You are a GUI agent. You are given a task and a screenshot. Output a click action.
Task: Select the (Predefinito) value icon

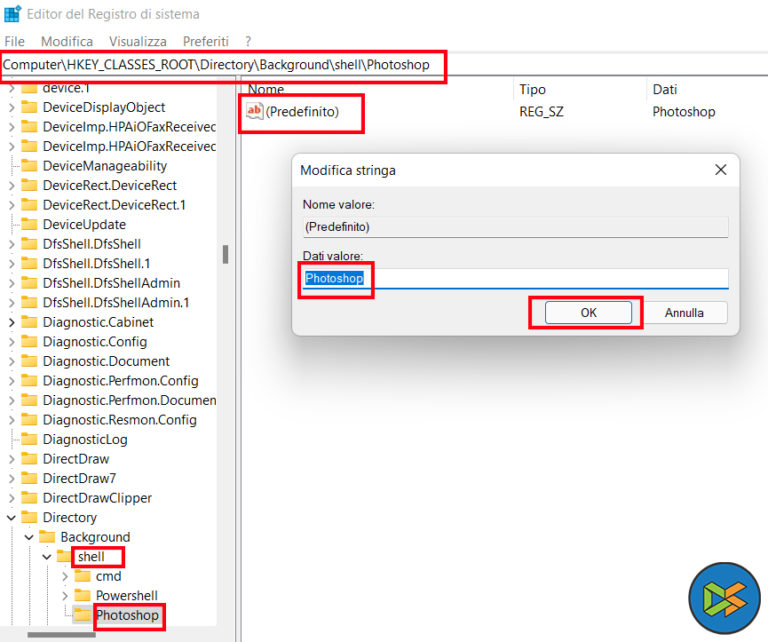pos(254,111)
